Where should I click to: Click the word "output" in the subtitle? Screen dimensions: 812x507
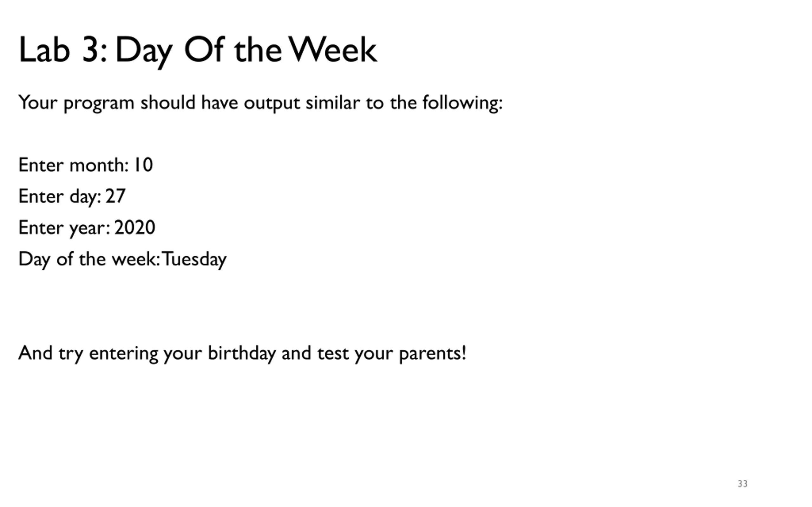[272, 103]
